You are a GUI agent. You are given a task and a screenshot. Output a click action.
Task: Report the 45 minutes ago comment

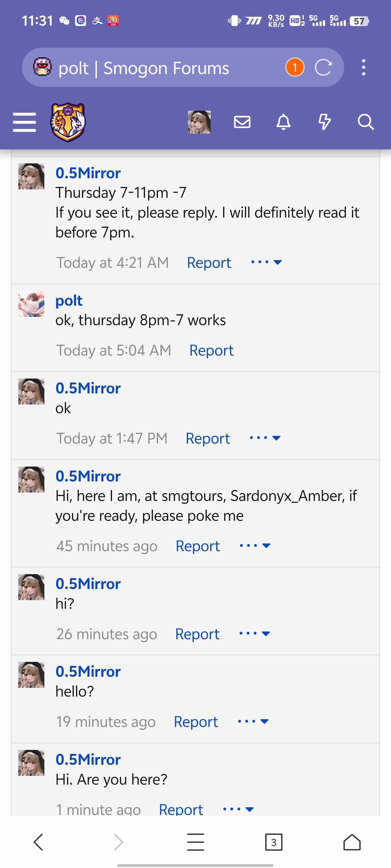(x=198, y=546)
